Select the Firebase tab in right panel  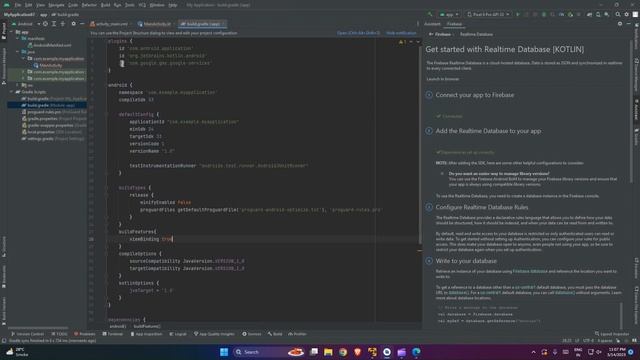[454, 24]
